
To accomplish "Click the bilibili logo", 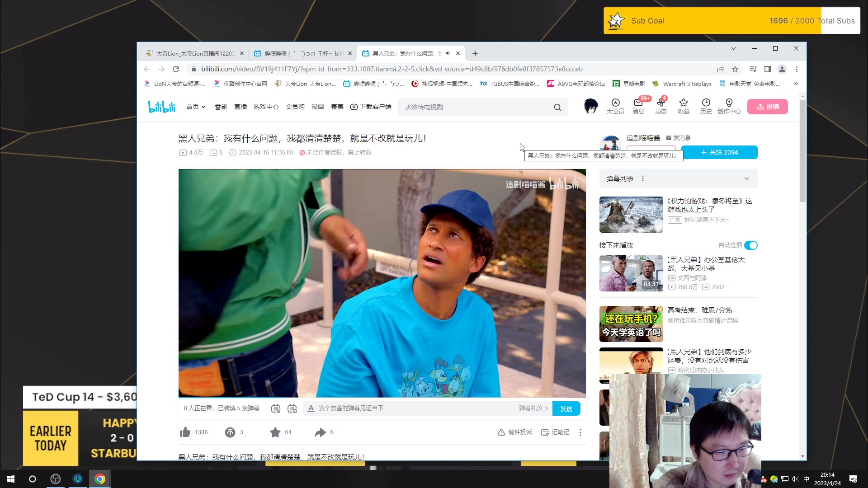I will [161, 107].
